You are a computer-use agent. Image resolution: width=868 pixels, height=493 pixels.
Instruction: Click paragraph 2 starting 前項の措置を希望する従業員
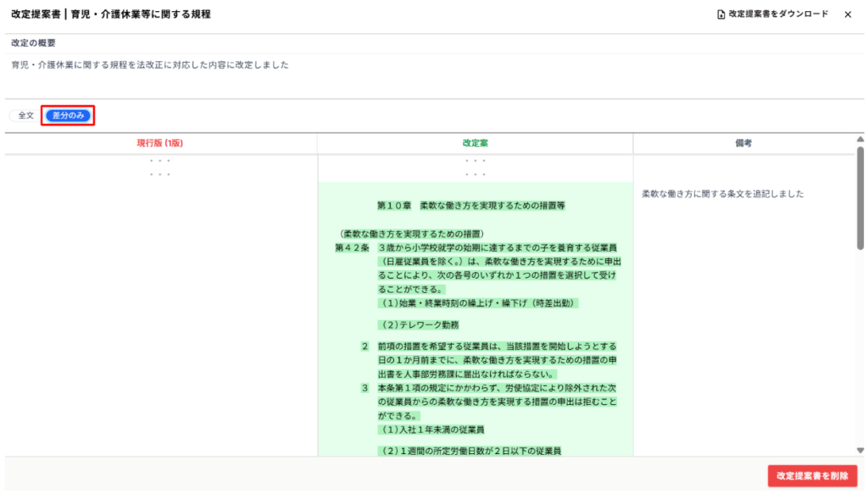497,360
